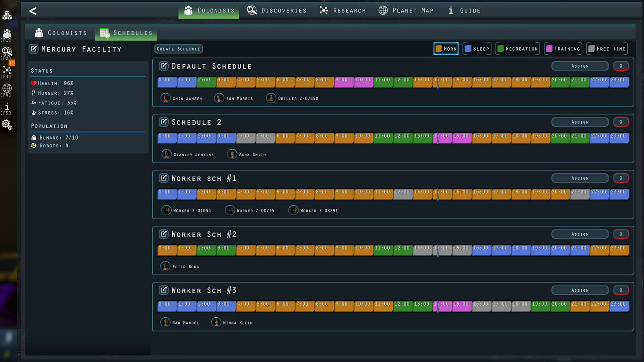Open the Research tab
Screen dimensions: 644x362
coord(343,10)
